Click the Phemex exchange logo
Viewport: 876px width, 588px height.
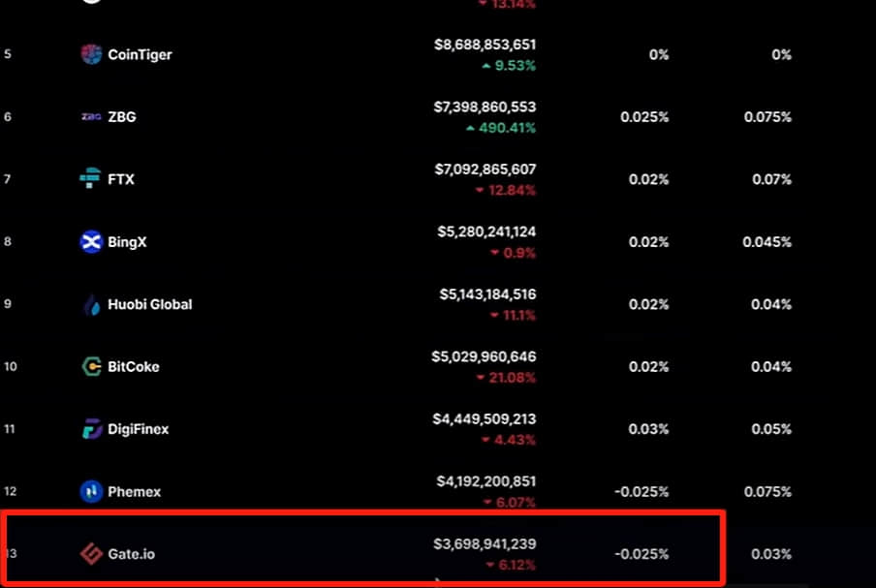(91, 491)
